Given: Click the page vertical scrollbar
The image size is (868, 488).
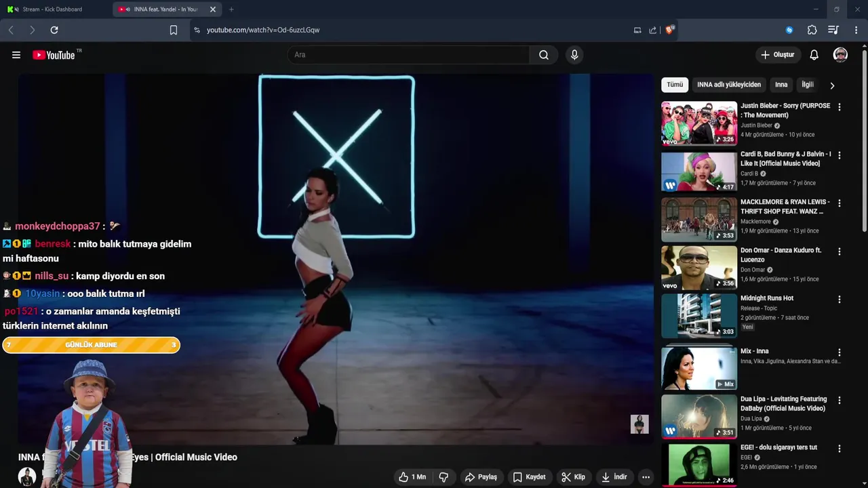Looking at the screenshot, I should click(864, 142).
